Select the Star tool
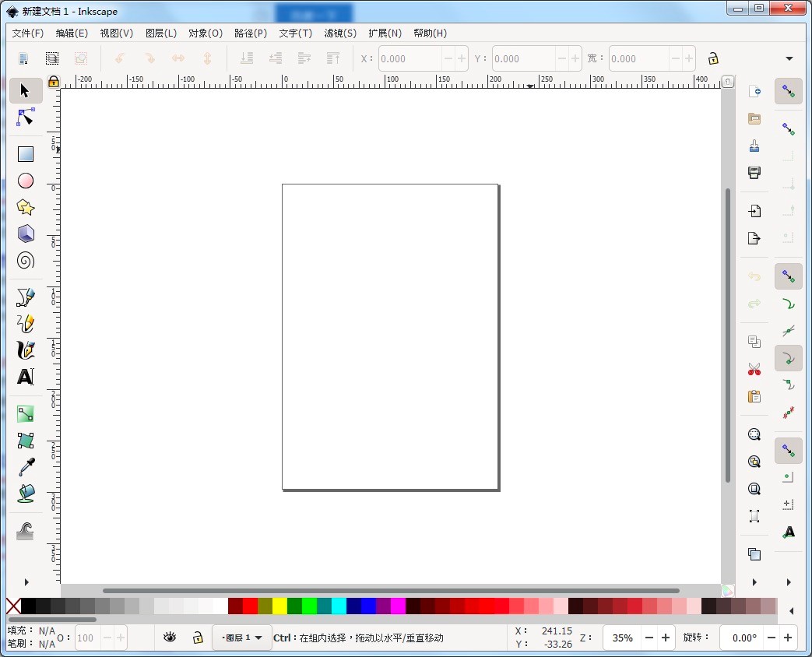The height and width of the screenshot is (657, 812). [x=25, y=207]
